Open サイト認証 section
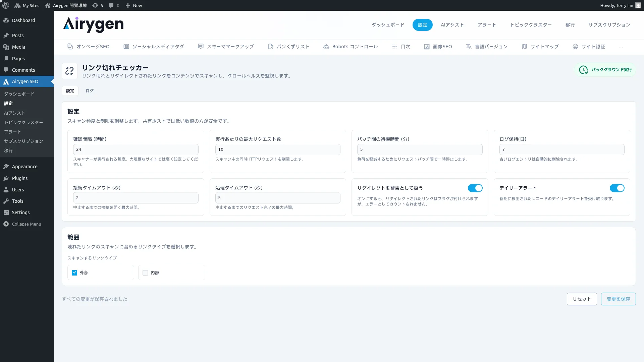 click(589, 47)
